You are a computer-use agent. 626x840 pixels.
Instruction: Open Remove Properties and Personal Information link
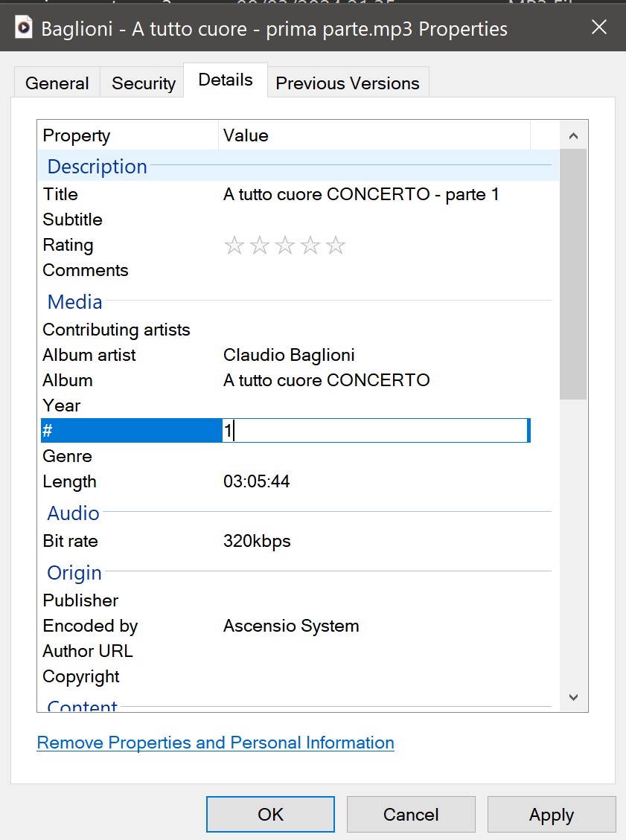(x=215, y=743)
